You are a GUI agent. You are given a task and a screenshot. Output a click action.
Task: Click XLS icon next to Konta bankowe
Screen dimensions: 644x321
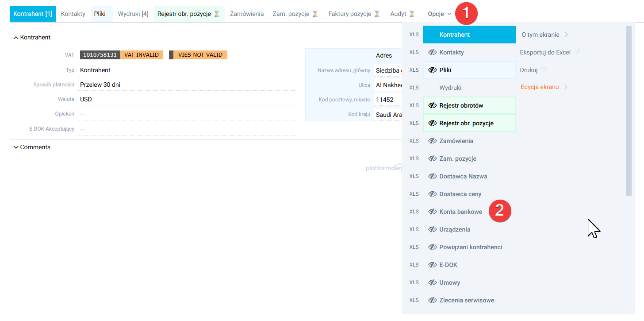pos(414,212)
